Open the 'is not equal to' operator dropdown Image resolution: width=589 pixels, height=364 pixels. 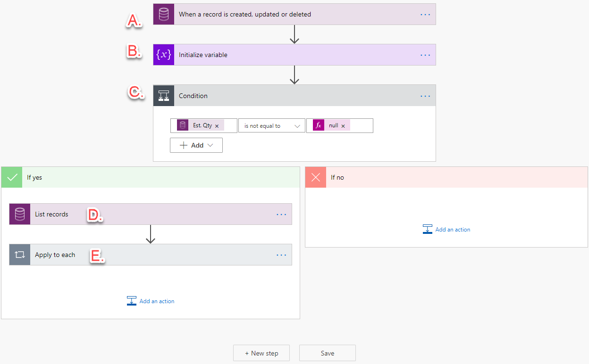click(271, 125)
